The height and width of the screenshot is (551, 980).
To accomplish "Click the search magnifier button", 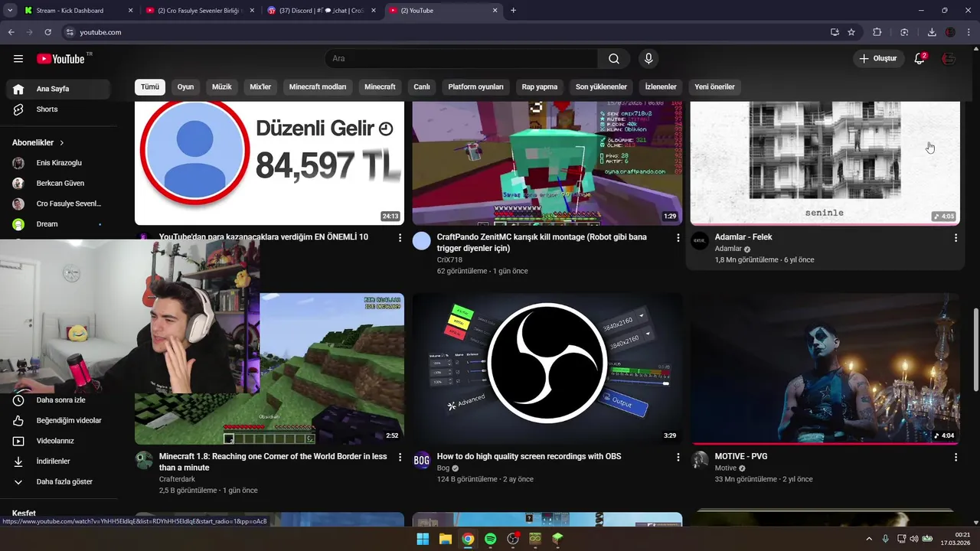I will point(614,59).
